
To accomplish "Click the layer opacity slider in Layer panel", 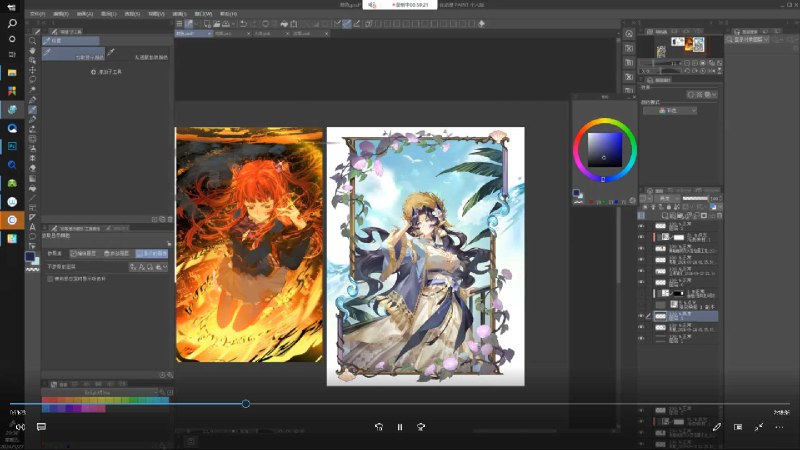I will (x=695, y=198).
